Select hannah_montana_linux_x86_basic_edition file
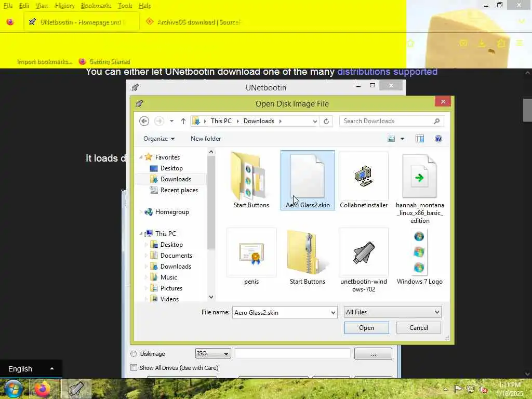Screen dimensions: 532x399 420,188
